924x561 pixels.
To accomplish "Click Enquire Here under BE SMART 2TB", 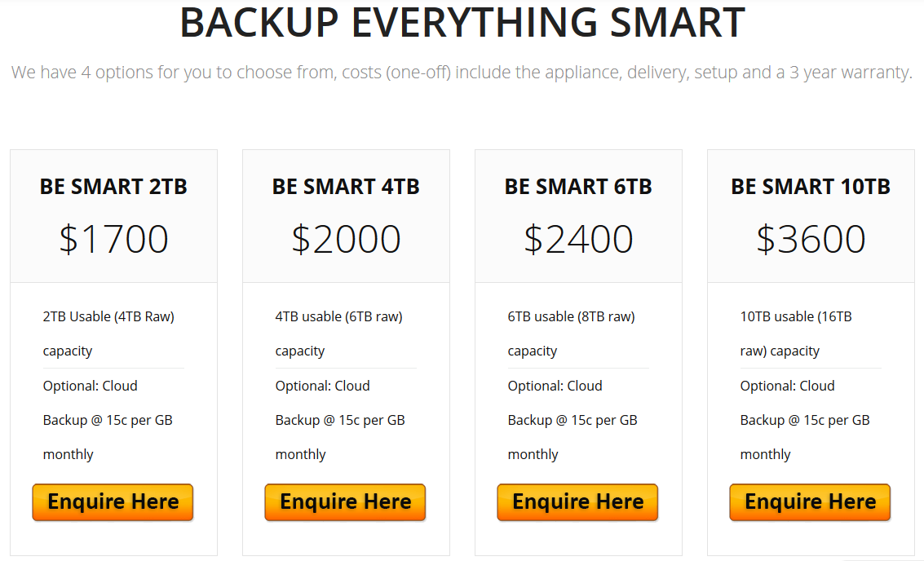I will (x=113, y=502).
